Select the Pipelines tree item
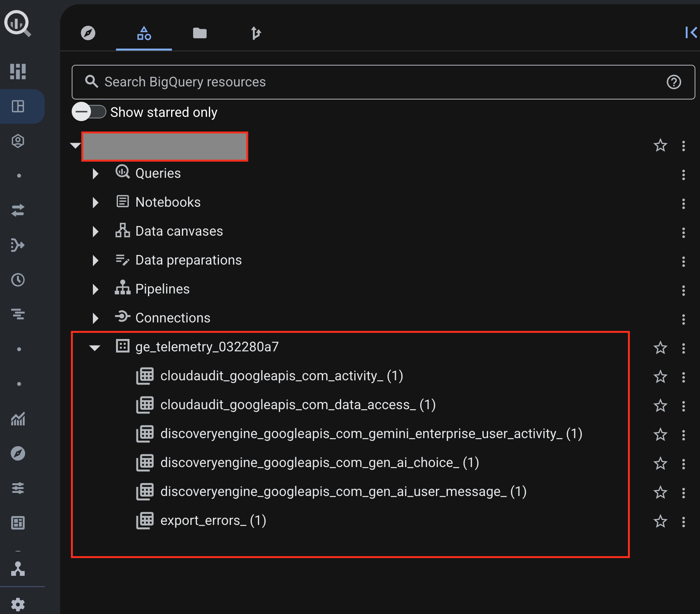700x614 pixels. [x=162, y=289]
